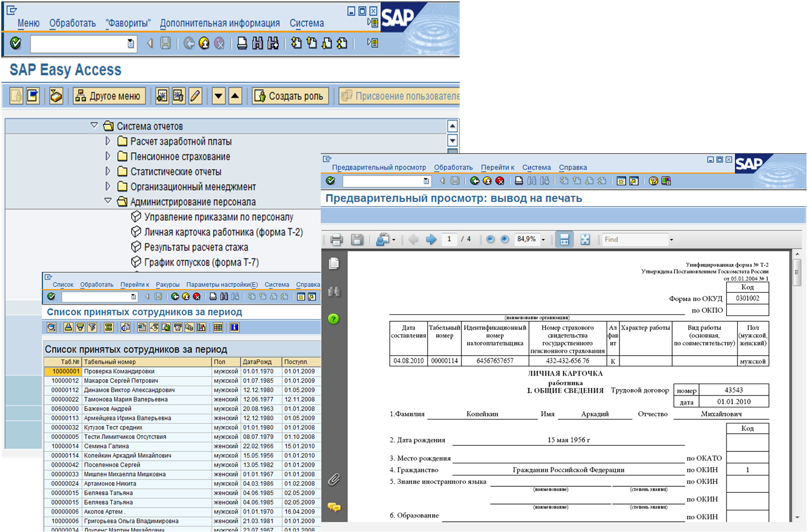Open the Параметры настройки(E) menu
Screen dimensions: 807x532
[x=222, y=284]
